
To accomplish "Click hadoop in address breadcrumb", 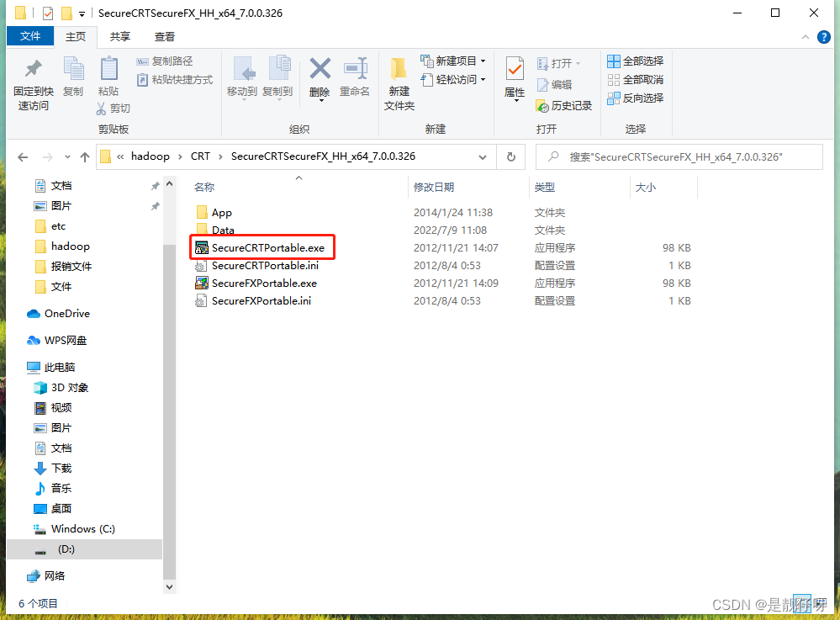I will tap(150, 156).
